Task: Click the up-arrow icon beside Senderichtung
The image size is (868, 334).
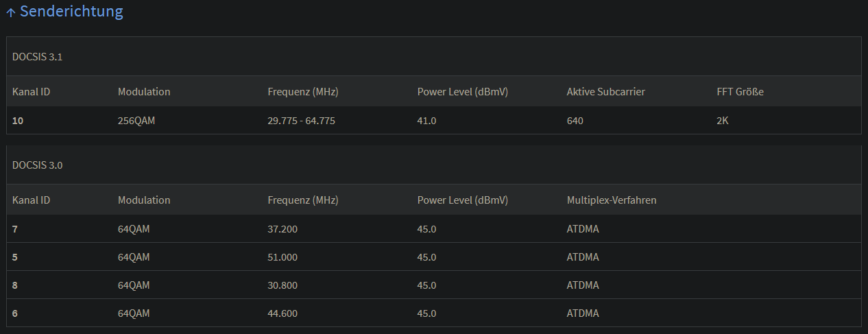Action: point(11,12)
